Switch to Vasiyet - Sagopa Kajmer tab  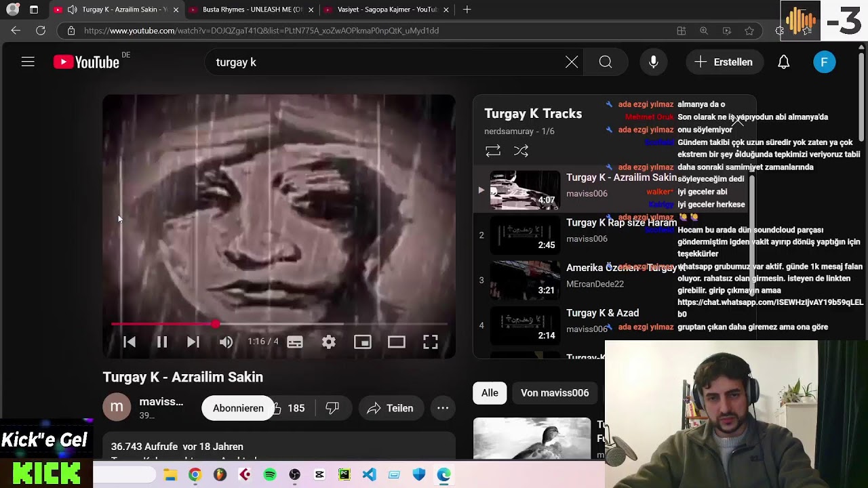387,9
